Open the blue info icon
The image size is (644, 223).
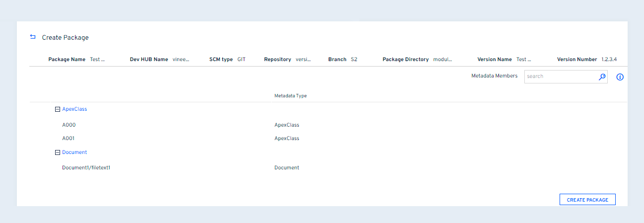pos(620,77)
